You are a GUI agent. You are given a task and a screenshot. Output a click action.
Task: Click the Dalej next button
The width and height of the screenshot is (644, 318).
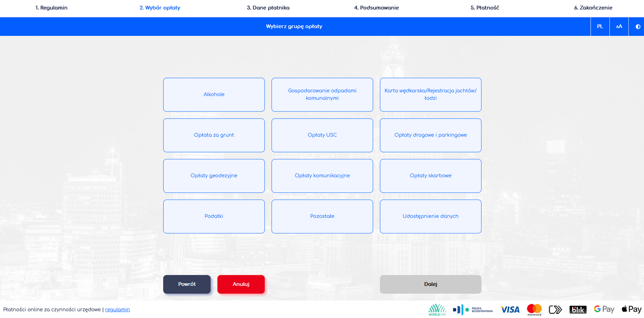coord(431,284)
